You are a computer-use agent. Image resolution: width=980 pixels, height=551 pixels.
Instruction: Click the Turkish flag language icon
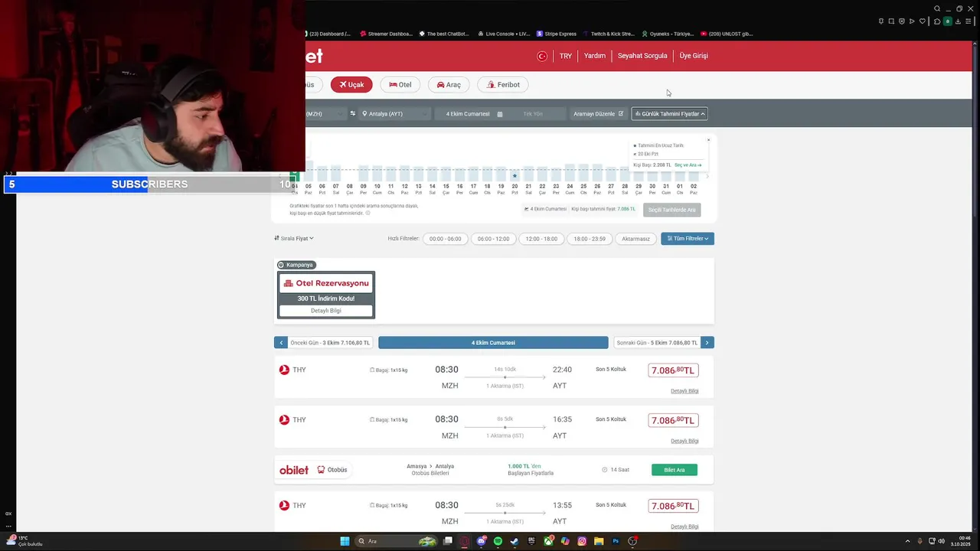[542, 56]
